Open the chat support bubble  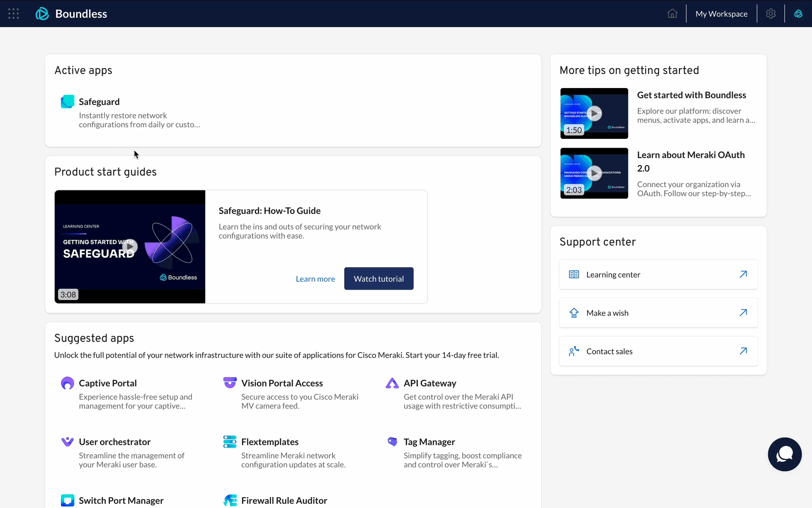click(785, 454)
